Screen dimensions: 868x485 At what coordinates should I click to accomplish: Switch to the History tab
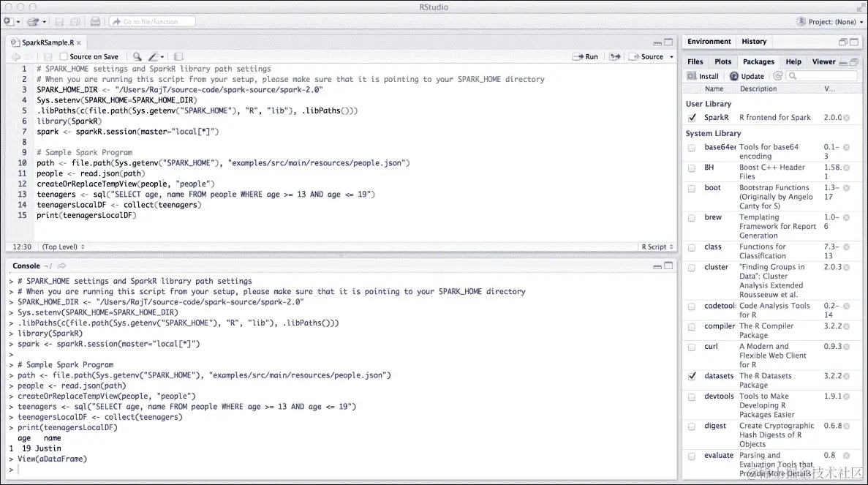(x=754, y=41)
